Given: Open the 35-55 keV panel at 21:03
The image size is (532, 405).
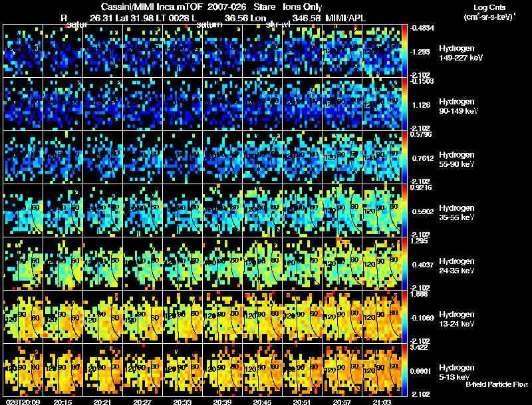Looking at the screenshot, I should [382, 211].
